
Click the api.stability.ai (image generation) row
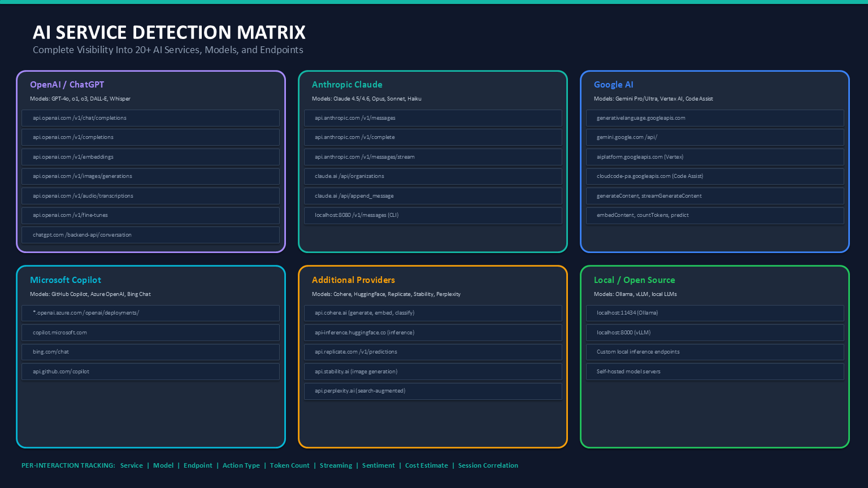[x=432, y=372]
